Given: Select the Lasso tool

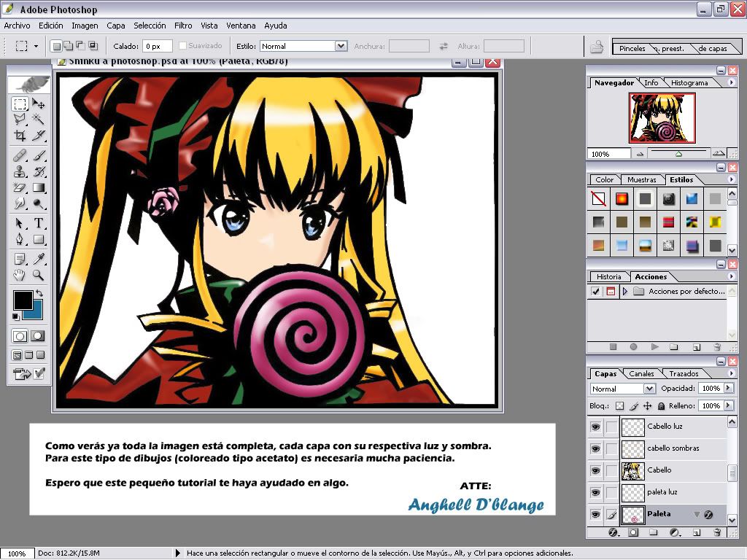Looking at the screenshot, I should (20, 119).
